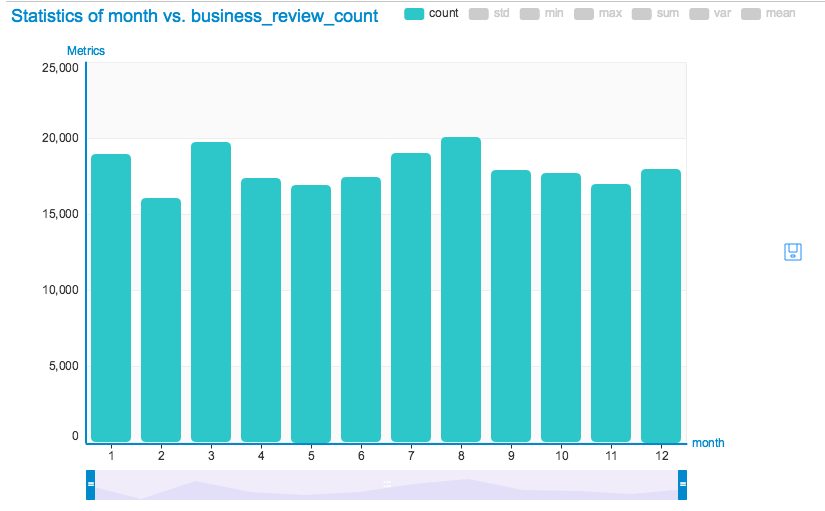825x511 pixels.
Task: Click the left zoom slider handle
Action: 90,484
